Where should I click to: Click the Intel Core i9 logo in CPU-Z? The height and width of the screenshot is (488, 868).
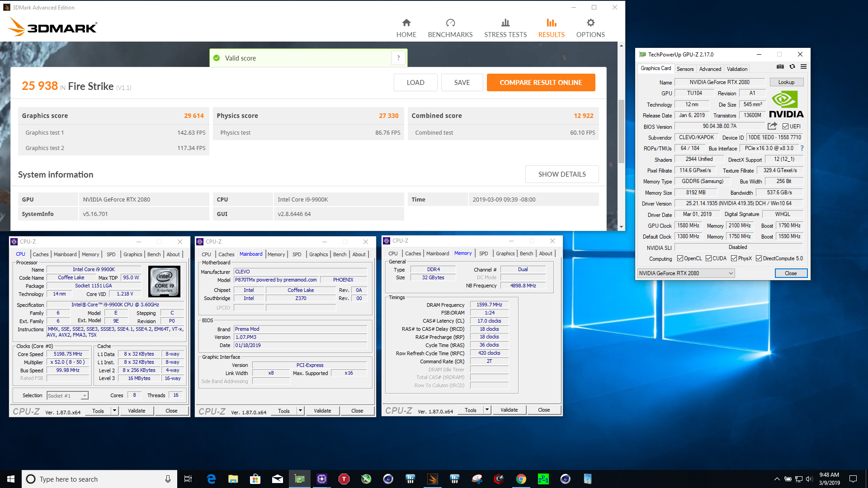click(x=165, y=281)
